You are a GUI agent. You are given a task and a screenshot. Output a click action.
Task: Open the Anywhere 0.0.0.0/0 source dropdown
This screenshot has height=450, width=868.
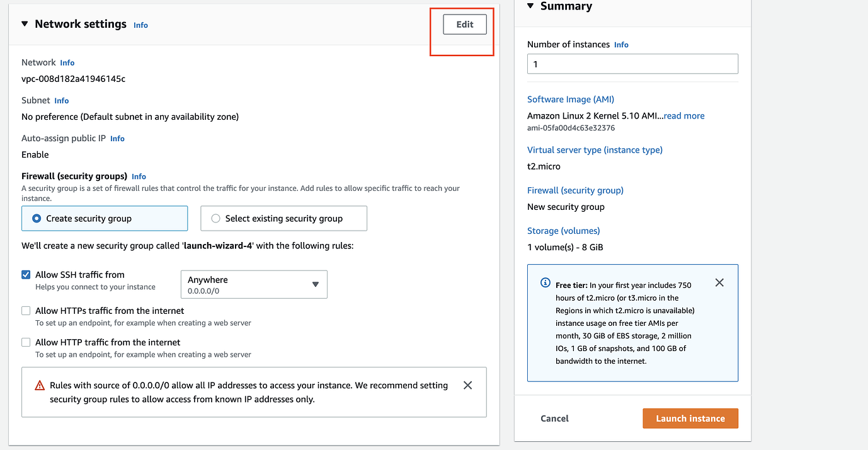pos(254,284)
